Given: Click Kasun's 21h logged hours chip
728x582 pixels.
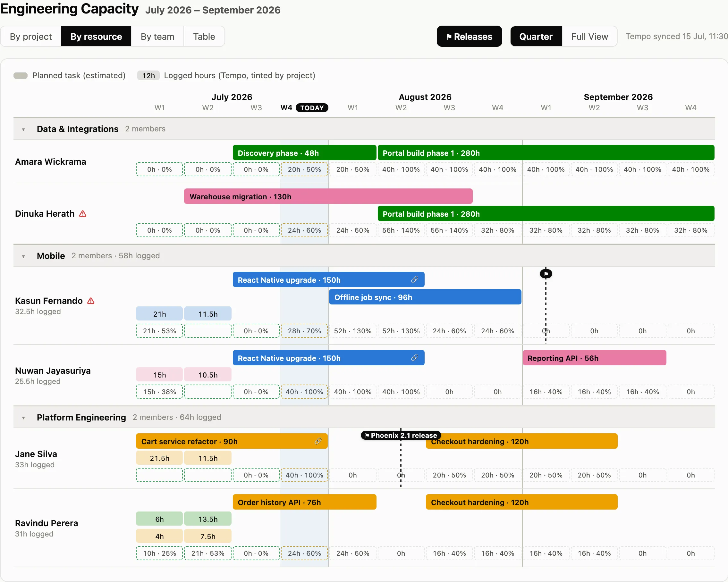Looking at the screenshot, I should [159, 314].
